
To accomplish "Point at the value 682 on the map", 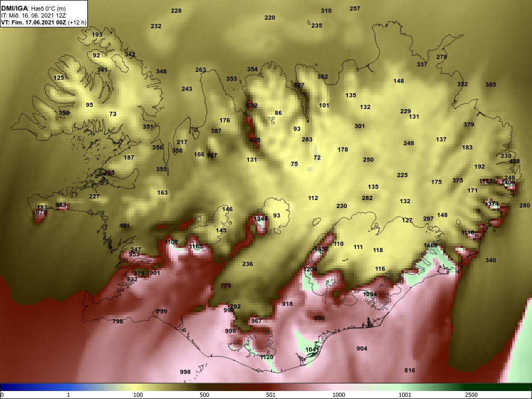I will coord(252,105).
